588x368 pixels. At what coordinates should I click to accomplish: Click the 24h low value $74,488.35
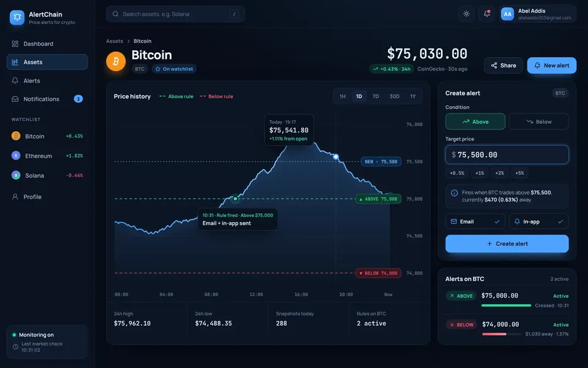pos(213,323)
